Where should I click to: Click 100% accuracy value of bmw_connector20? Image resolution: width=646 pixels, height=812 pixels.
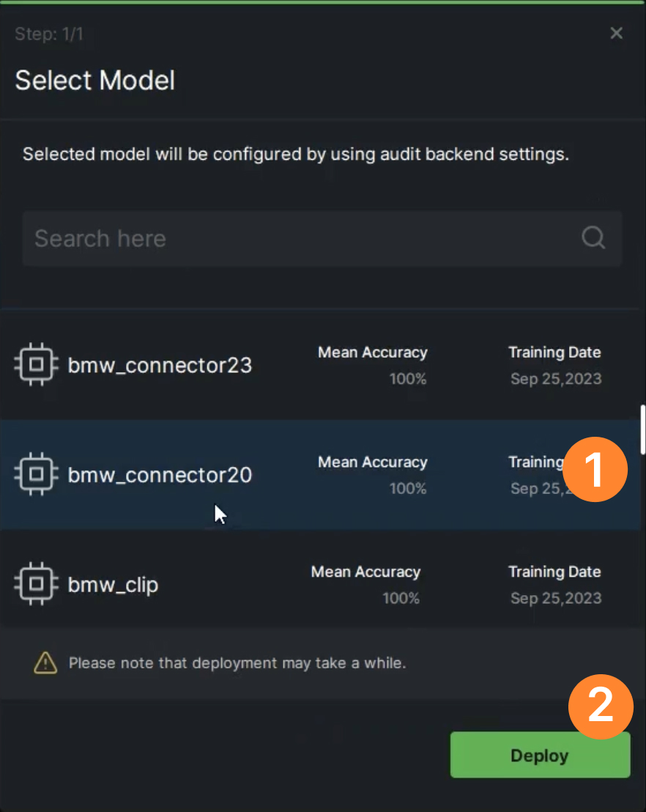click(408, 488)
